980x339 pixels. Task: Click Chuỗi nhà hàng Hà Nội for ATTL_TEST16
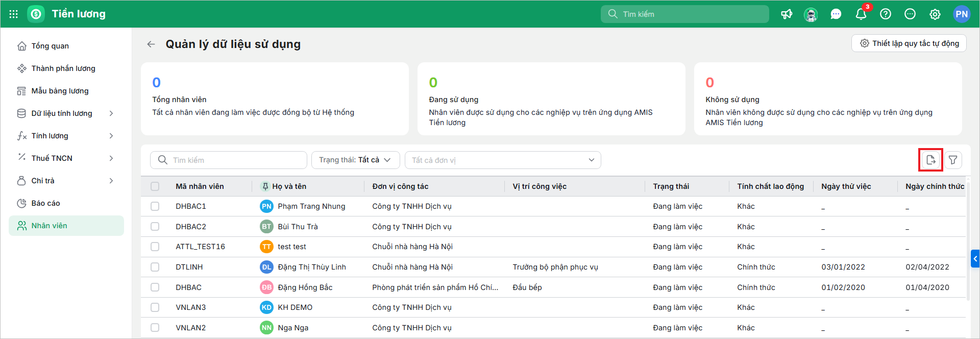point(412,247)
